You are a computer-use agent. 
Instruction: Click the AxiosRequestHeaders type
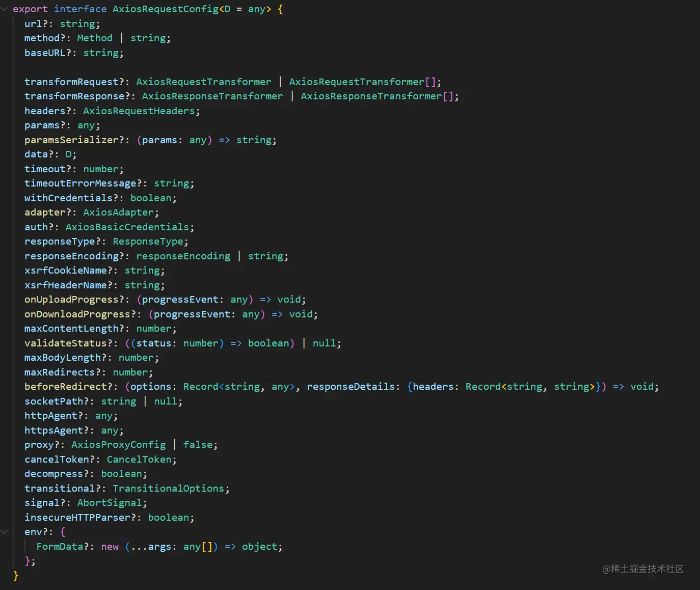coord(139,111)
